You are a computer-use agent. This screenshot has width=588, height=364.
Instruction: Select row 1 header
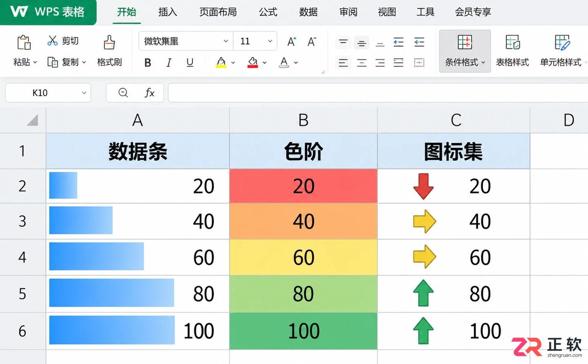coord(23,151)
